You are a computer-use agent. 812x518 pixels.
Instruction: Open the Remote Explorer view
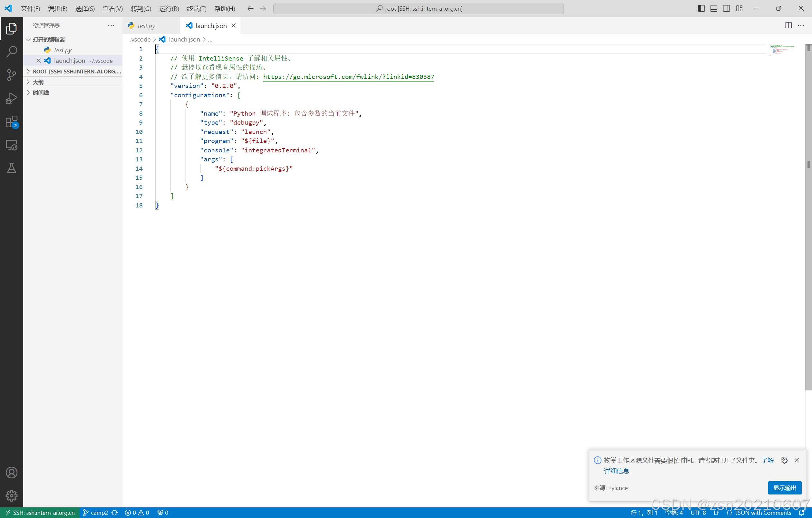point(12,145)
